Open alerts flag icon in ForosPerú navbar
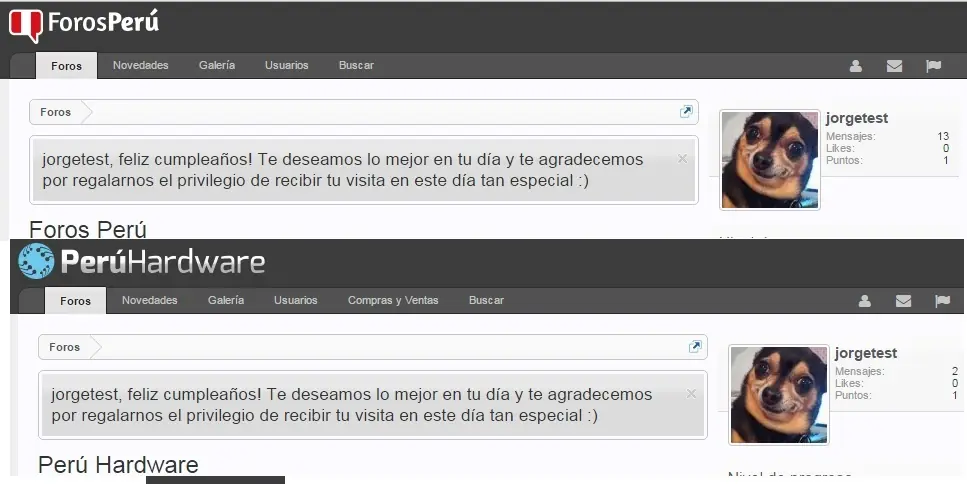This screenshot has height=484, width=967. point(934,66)
